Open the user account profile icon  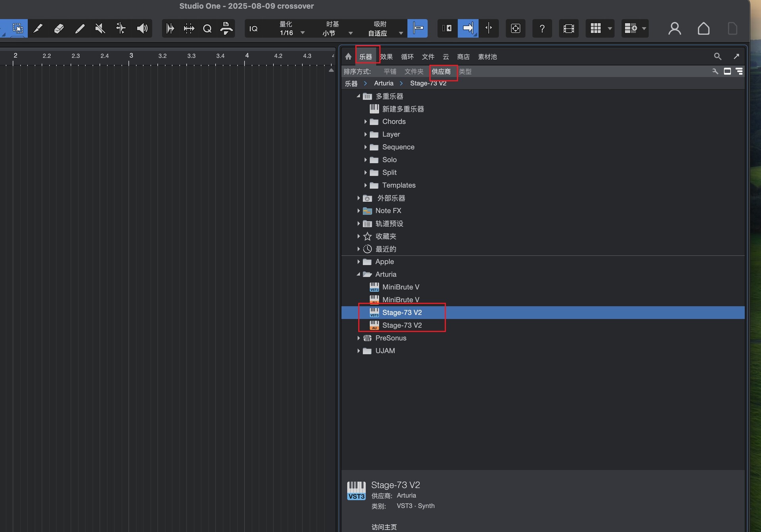674,28
